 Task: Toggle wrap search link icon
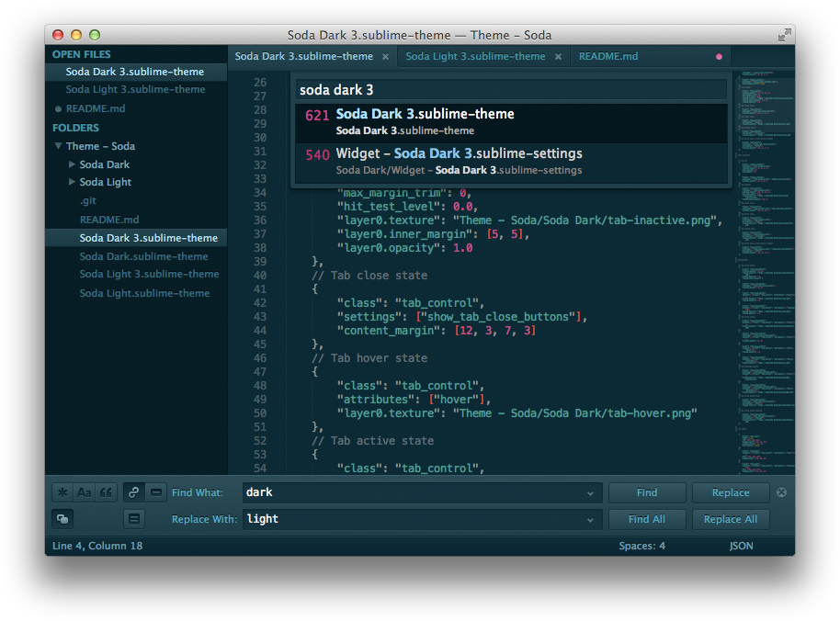click(x=134, y=492)
